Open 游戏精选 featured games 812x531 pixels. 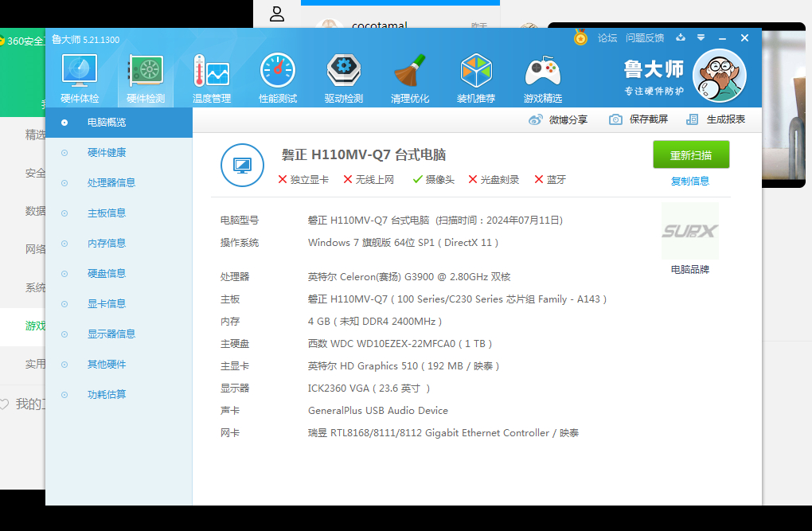pos(542,78)
